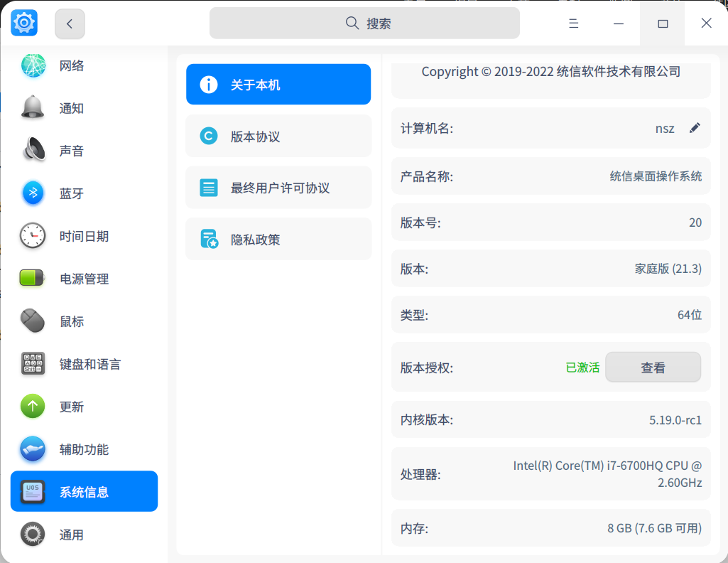Click the network (网络) globe icon
Viewport: 728px width, 563px height.
(33, 65)
